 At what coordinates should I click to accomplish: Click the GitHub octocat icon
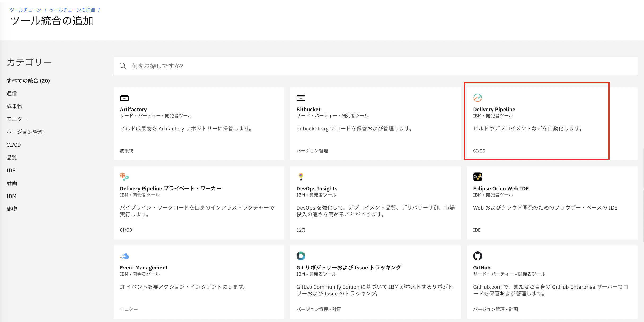tap(477, 256)
